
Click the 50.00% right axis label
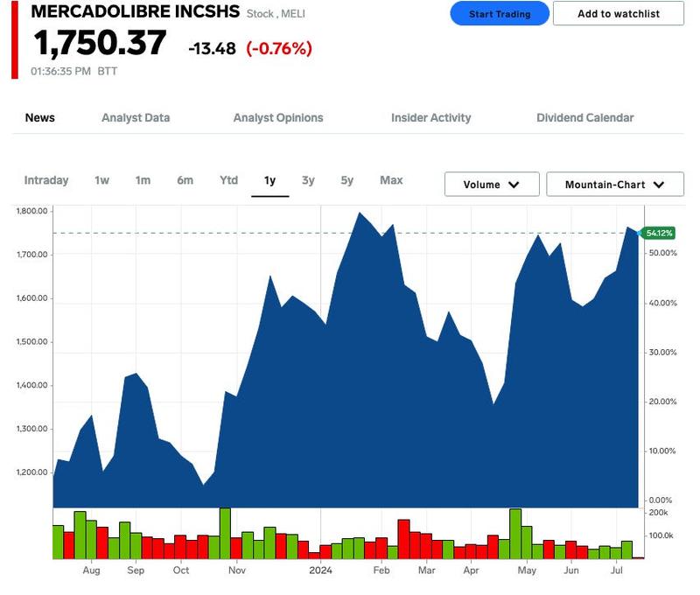[663, 253]
